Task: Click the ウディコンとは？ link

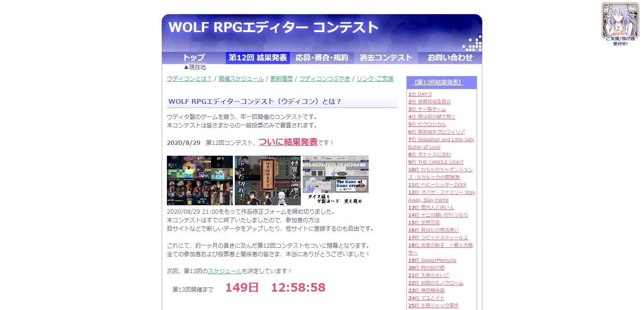Action: [189, 79]
